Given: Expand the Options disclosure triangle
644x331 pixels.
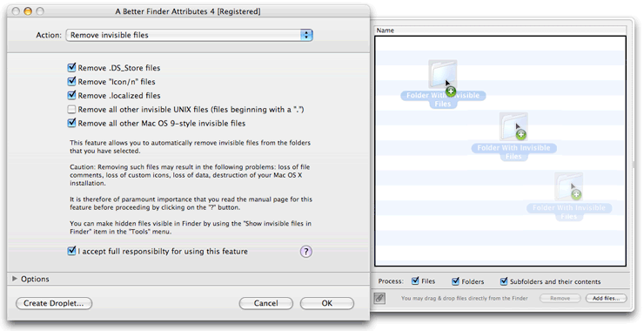Looking at the screenshot, I should (15, 279).
